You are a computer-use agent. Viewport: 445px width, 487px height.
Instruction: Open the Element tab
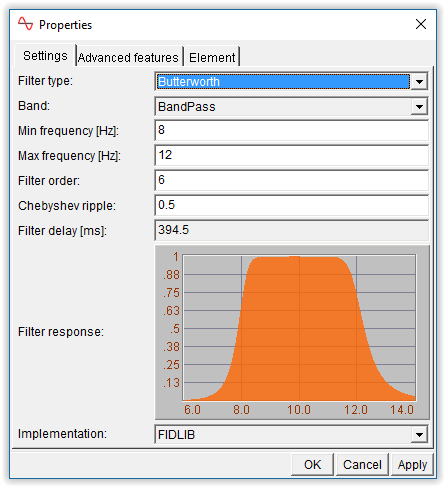212,57
